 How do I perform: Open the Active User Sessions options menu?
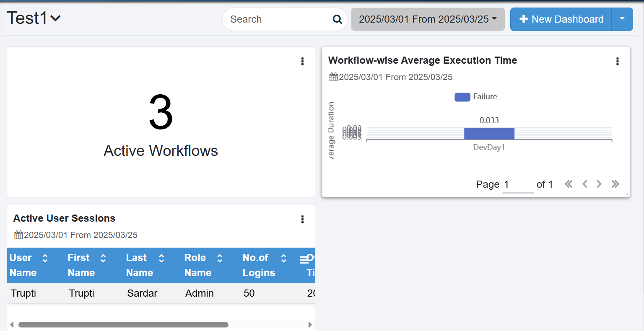302,219
